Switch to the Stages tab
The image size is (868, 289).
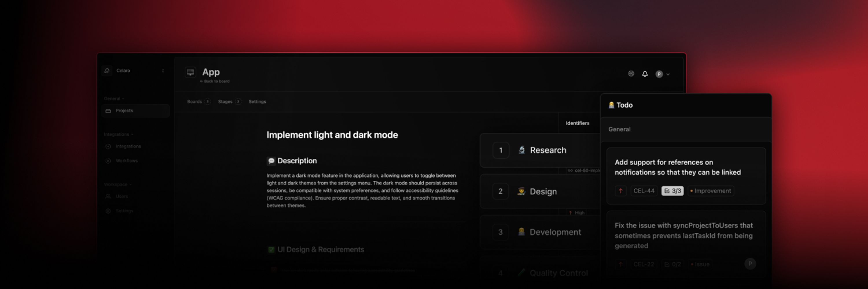pyautogui.click(x=229, y=102)
